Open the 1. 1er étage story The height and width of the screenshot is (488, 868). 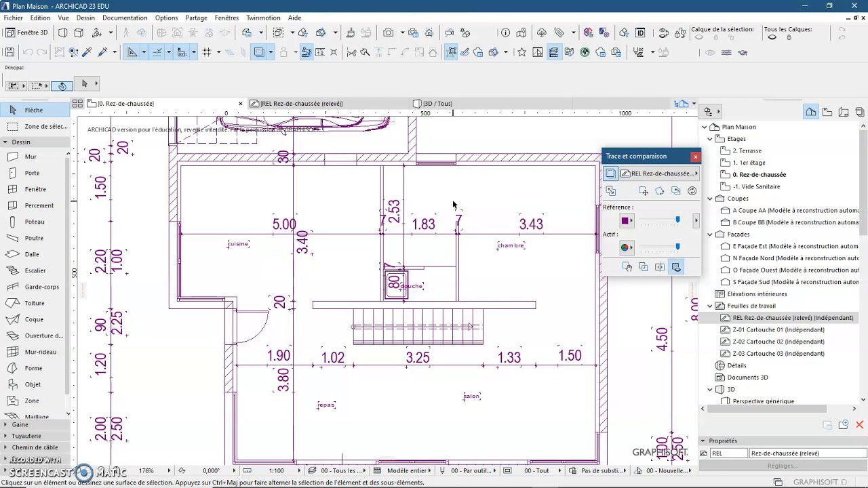tap(749, 163)
